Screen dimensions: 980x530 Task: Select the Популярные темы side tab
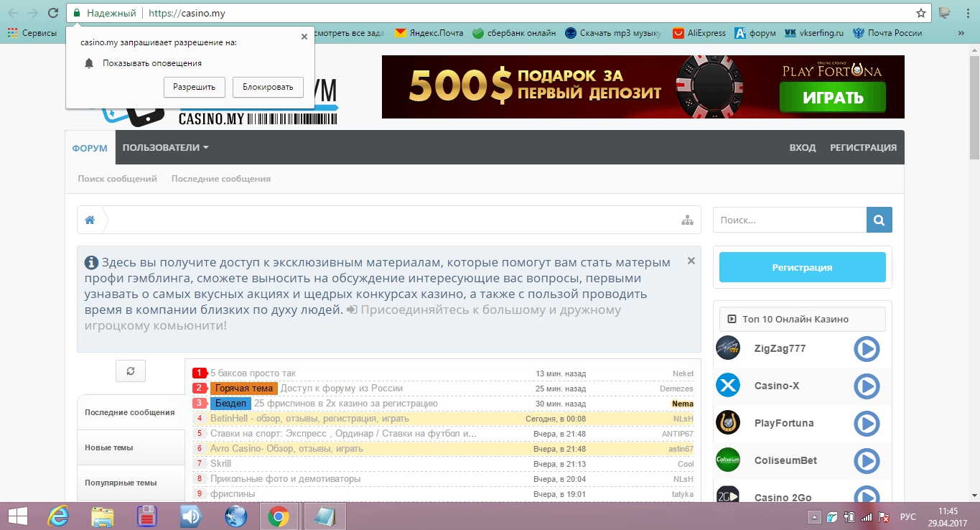pyautogui.click(x=131, y=483)
